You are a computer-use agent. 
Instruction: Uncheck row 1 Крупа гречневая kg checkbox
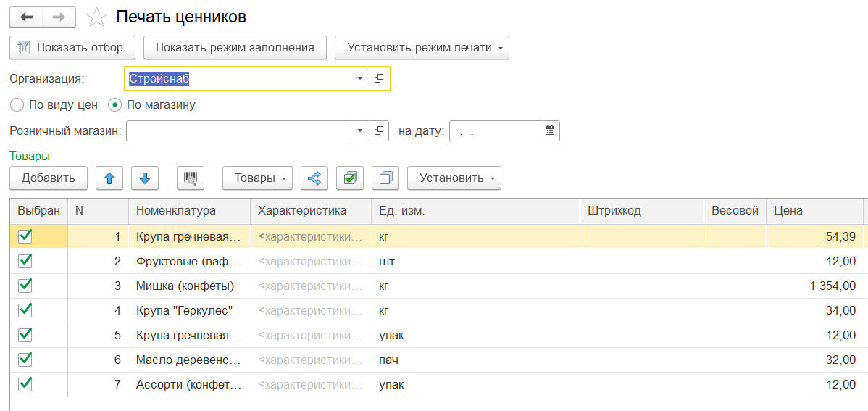25,236
